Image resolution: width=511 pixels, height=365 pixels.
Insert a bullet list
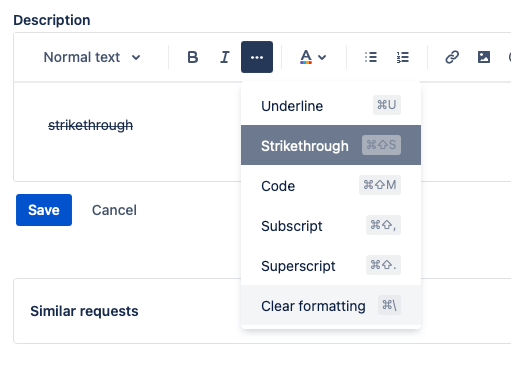click(x=371, y=57)
